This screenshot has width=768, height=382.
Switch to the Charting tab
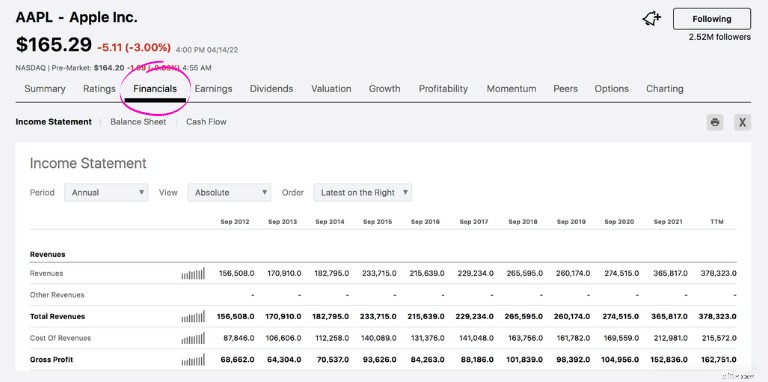pos(665,89)
